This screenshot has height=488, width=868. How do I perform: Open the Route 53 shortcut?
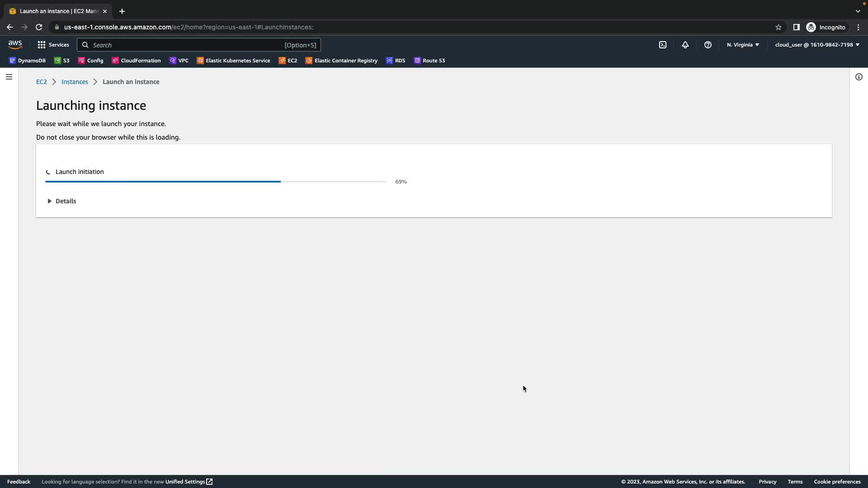click(x=429, y=61)
